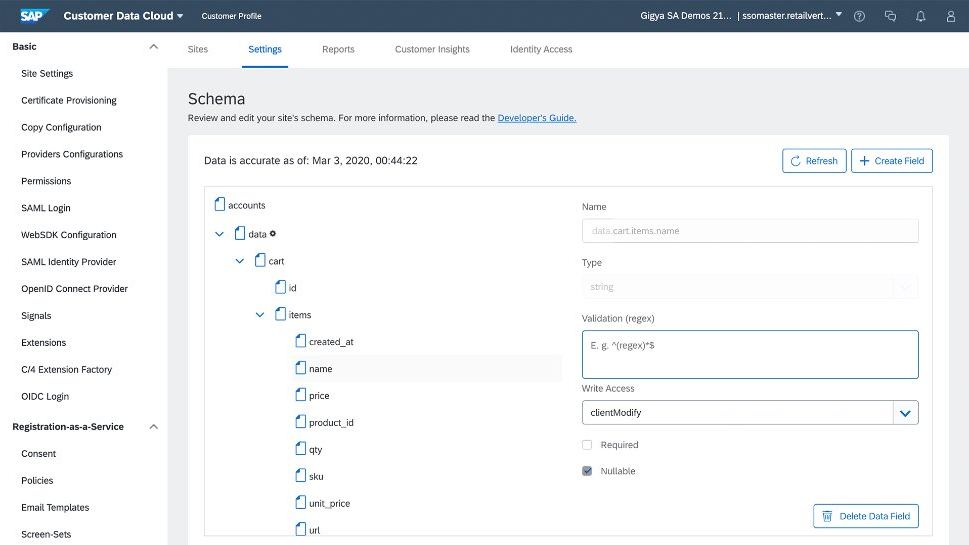This screenshot has width=969, height=545.
Task: Uncheck the Nullable checkbox
Action: (587, 471)
